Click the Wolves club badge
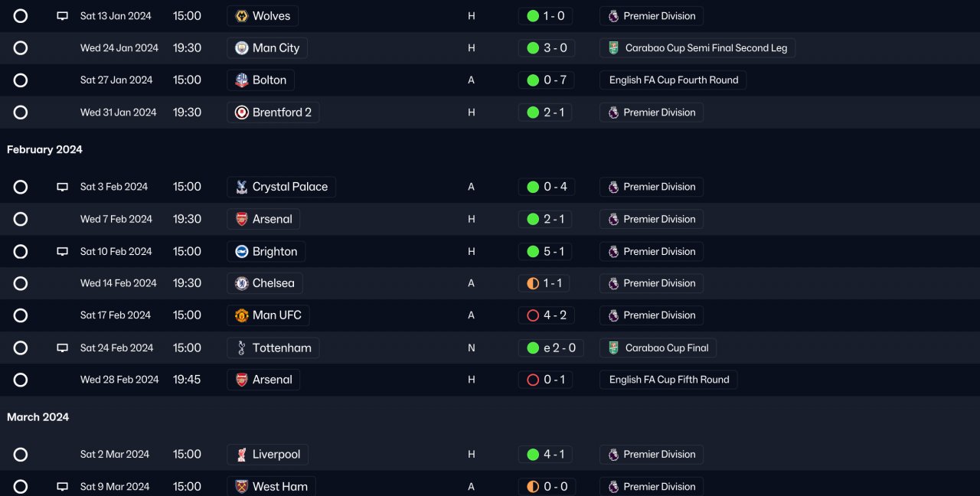Image resolution: width=980 pixels, height=496 pixels. coord(241,16)
